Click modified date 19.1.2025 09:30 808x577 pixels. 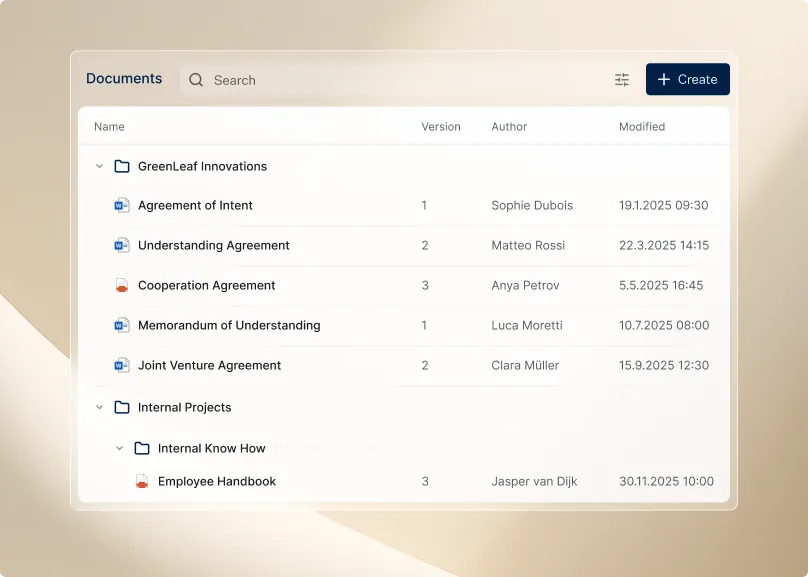[x=664, y=205]
